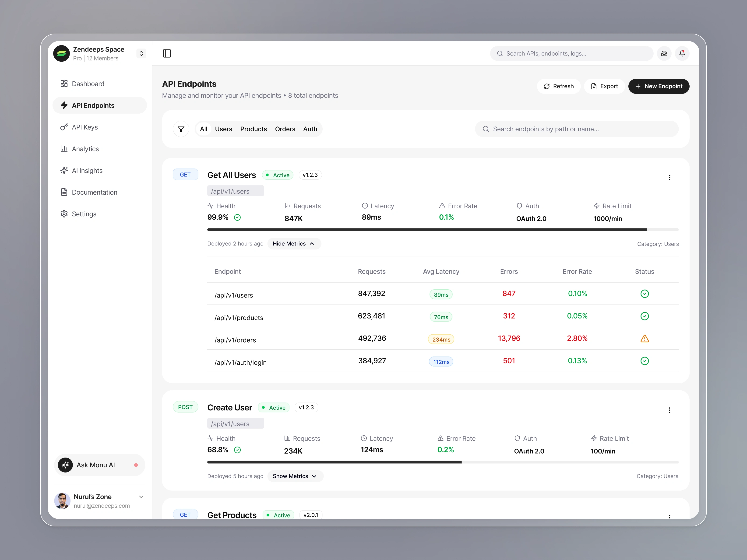
Task: Open Zendeeps Space workspace switcher
Action: pyautogui.click(x=141, y=53)
